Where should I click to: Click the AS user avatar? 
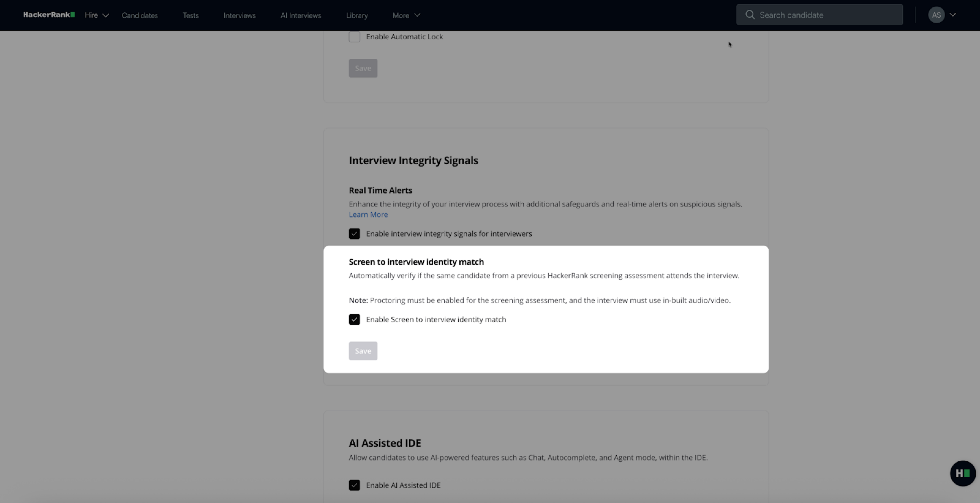[x=936, y=15]
